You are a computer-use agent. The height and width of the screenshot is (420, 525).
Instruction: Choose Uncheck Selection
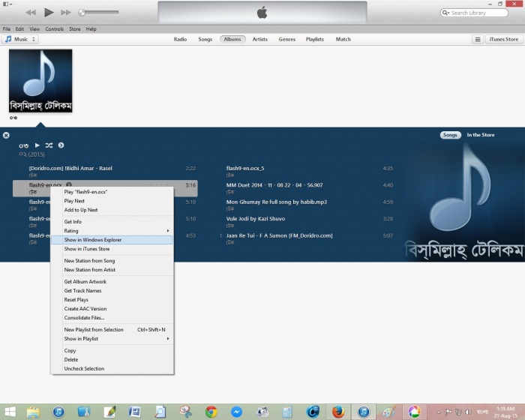point(112,369)
